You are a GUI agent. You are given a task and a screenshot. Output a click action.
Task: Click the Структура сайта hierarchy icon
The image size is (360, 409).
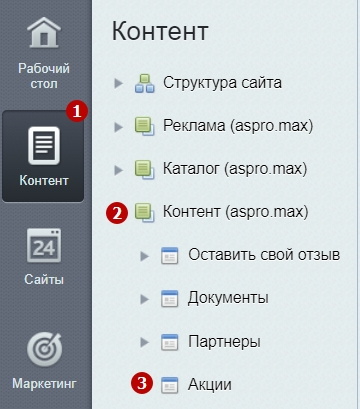145,83
